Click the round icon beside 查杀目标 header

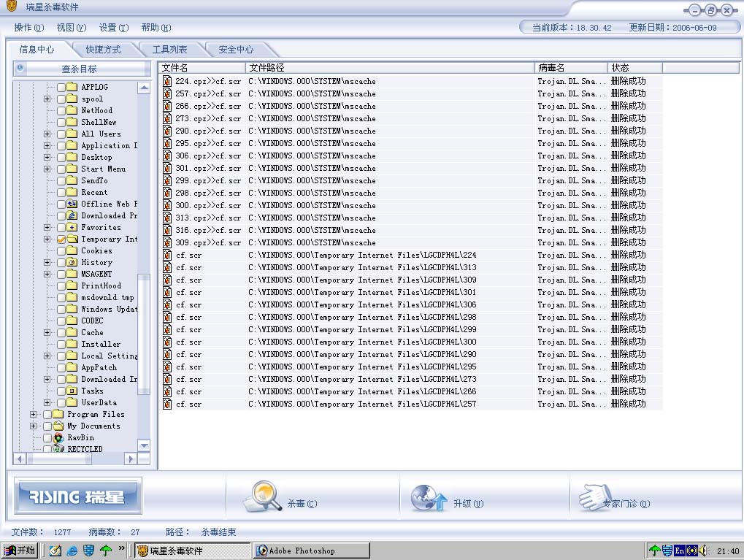click(x=20, y=68)
